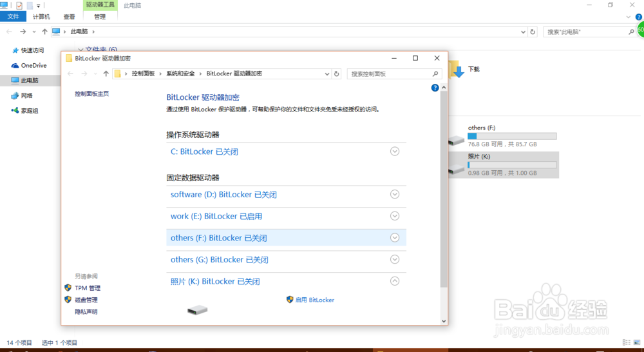Click the 系统和安全 breadcrumb
This screenshot has width=644, height=352.
[180, 73]
